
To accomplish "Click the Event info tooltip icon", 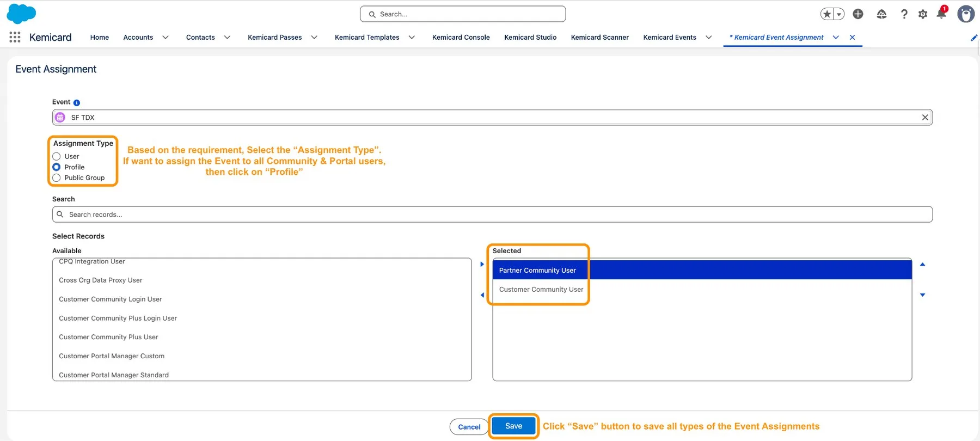I will tap(77, 102).
